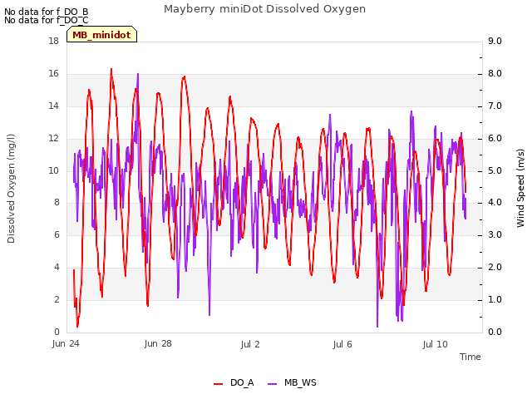Click the 8.0 value on right axis
The height and width of the screenshot is (399, 532).
click(x=495, y=74)
